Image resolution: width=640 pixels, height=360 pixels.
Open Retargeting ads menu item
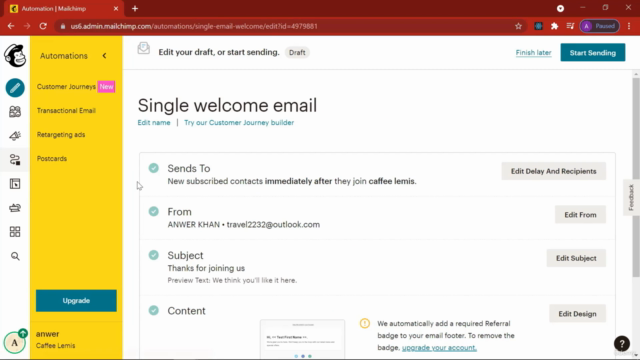pos(61,135)
